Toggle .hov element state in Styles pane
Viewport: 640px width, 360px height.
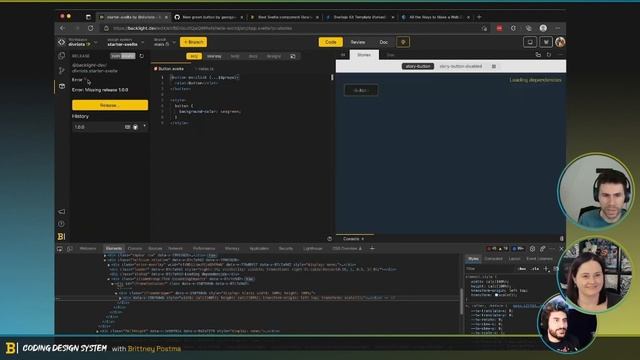522,269
